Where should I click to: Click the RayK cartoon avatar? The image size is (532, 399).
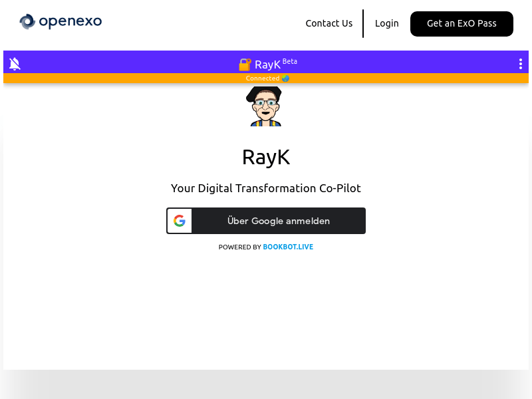click(265, 106)
